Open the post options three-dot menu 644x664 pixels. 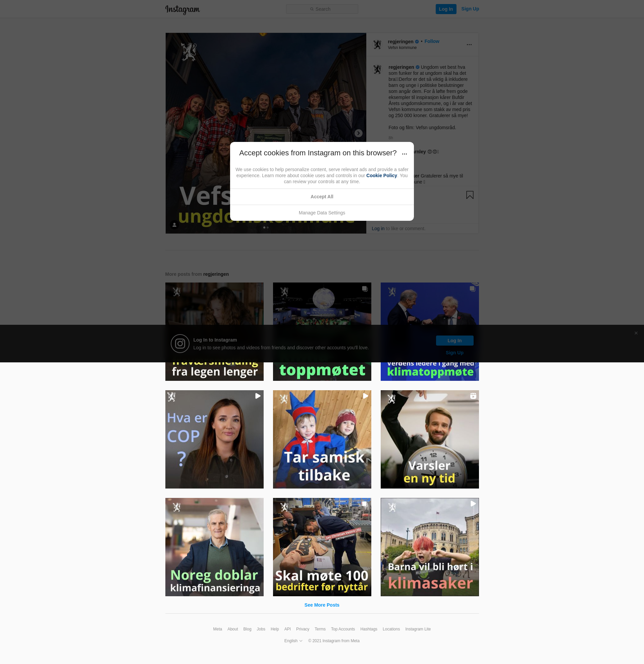point(469,45)
